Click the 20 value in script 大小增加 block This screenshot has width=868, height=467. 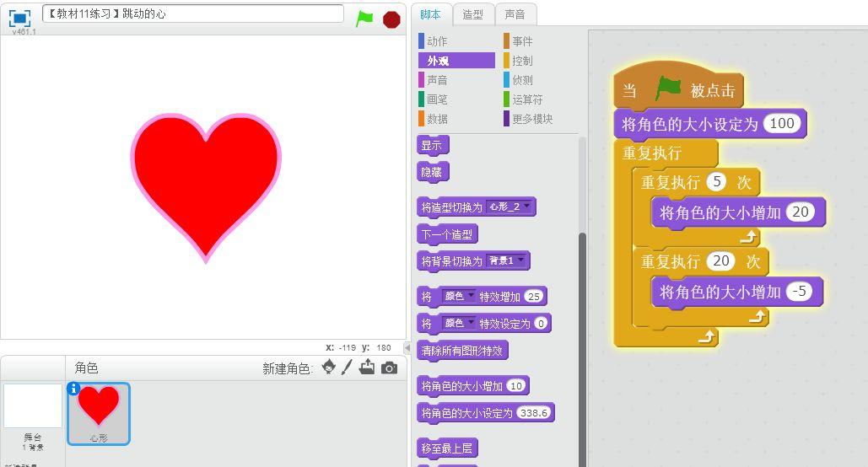point(801,212)
